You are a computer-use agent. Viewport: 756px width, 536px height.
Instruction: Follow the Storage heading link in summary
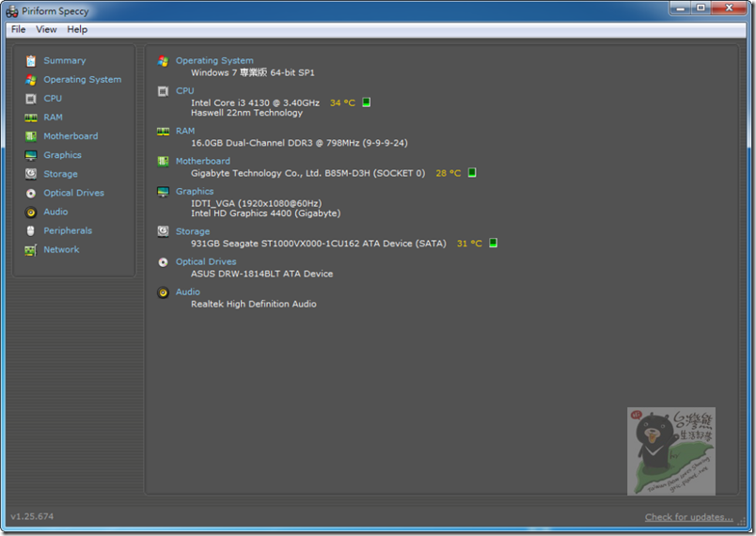pyautogui.click(x=193, y=231)
